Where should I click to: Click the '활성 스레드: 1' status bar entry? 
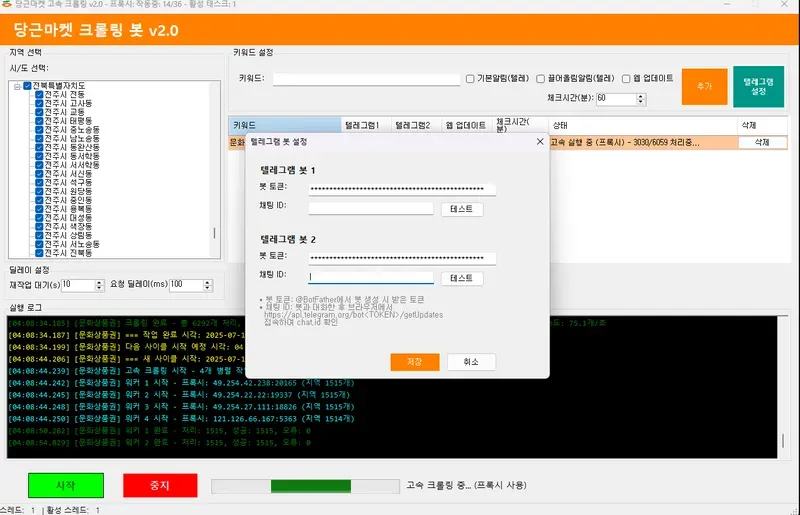pos(73,510)
